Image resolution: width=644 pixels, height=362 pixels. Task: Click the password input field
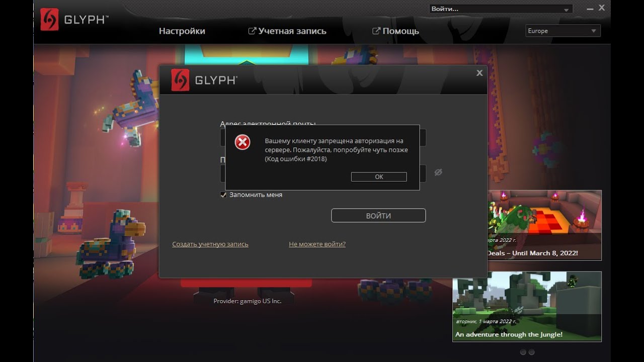tap(323, 173)
